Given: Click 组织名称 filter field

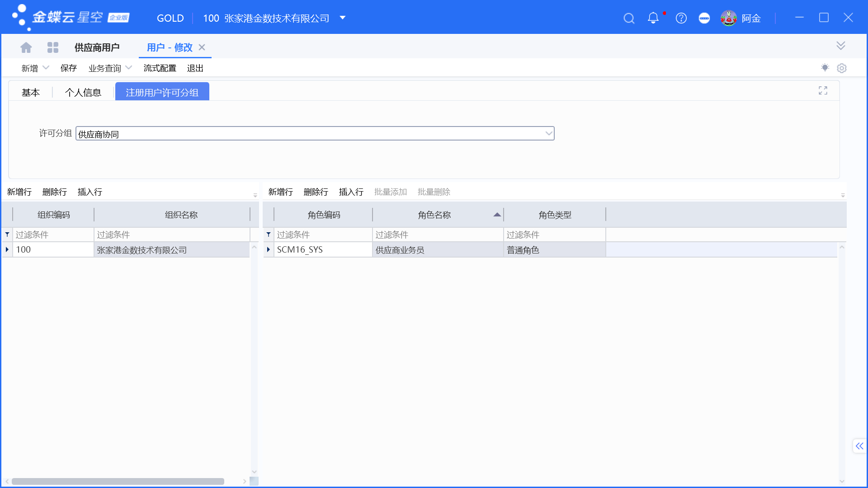Looking at the screenshot, I should point(172,235).
